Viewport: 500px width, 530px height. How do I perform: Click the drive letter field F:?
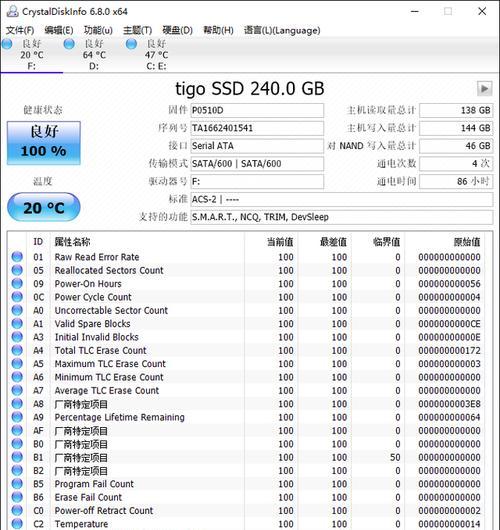point(257,182)
